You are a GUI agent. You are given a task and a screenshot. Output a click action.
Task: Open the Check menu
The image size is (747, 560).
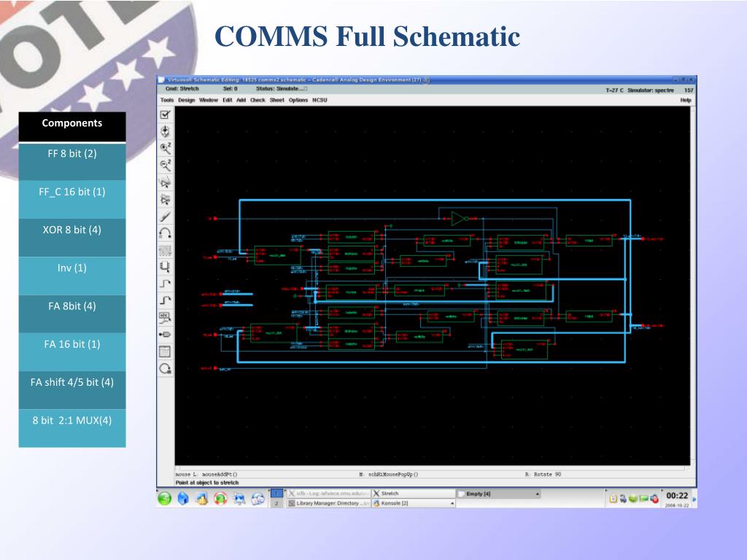click(258, 100)
